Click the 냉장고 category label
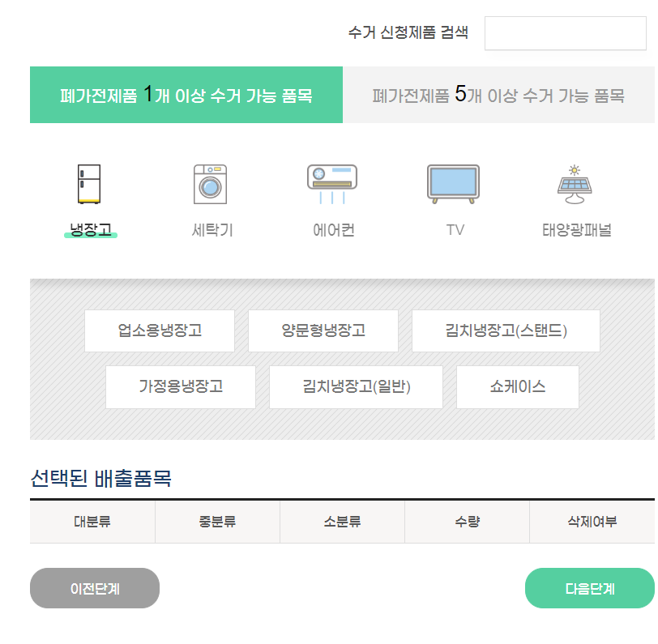 (x=91, y=229)
